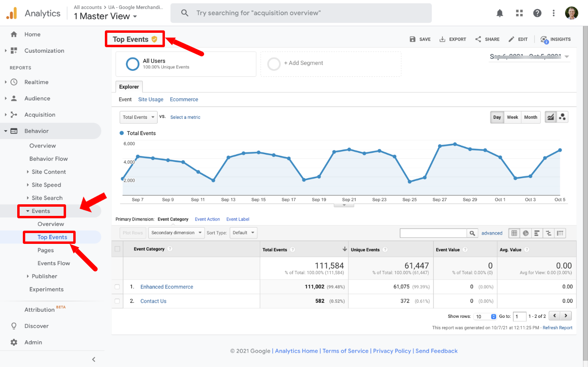Select the Percentage pie view icon

pyautogui.click(x=526, y=233)
